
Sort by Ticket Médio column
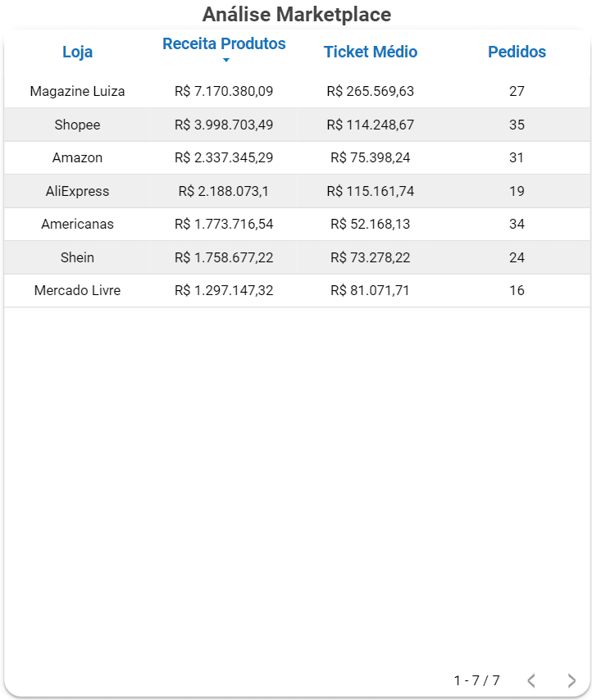371,52
